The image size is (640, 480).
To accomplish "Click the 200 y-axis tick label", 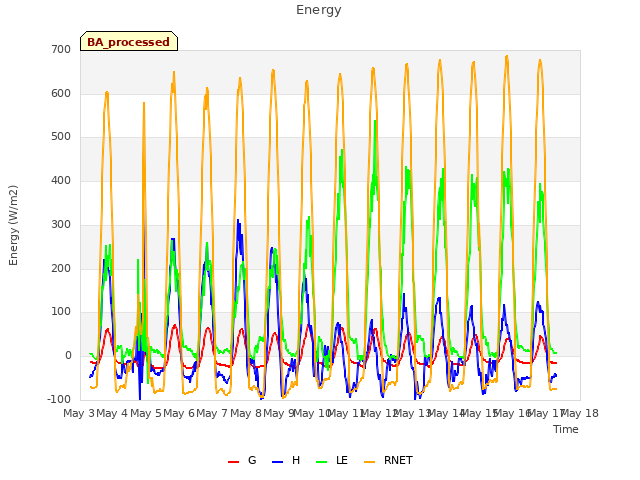I will (x=61, y=269).
